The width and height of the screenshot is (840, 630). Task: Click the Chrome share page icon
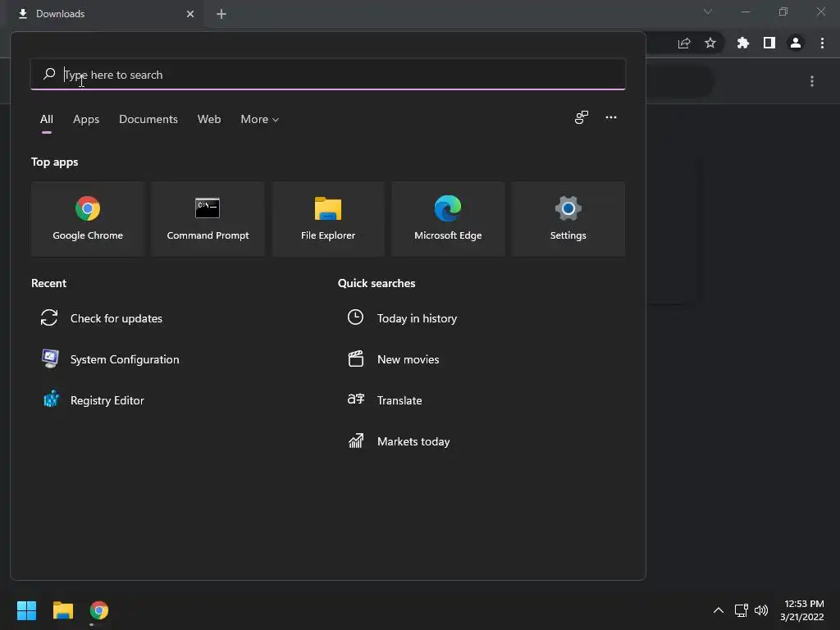[x=684, y=43]
